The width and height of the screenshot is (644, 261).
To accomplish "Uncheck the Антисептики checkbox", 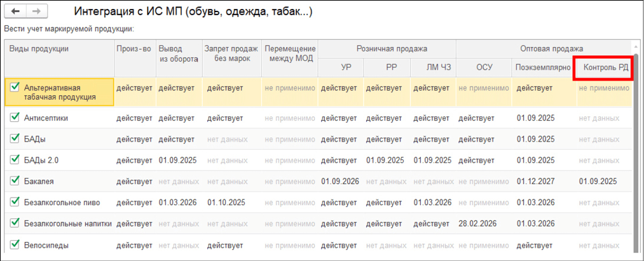I will pyautogui.click(x=15, y=117).
